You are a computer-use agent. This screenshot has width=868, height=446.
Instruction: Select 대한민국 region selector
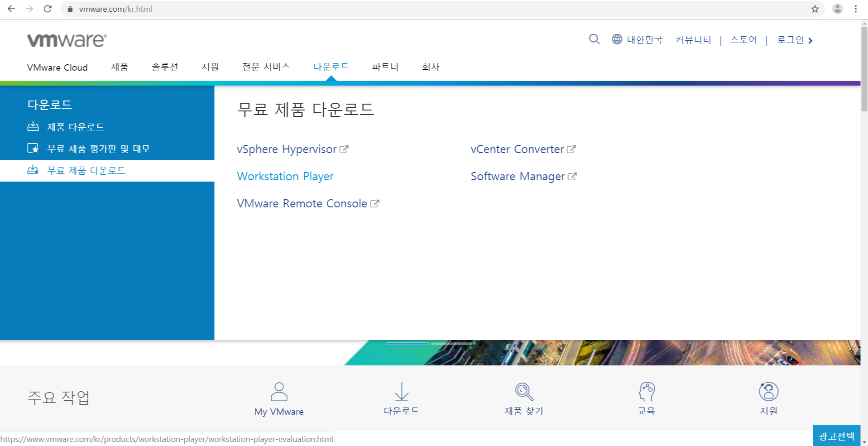(x=644, y=40)
